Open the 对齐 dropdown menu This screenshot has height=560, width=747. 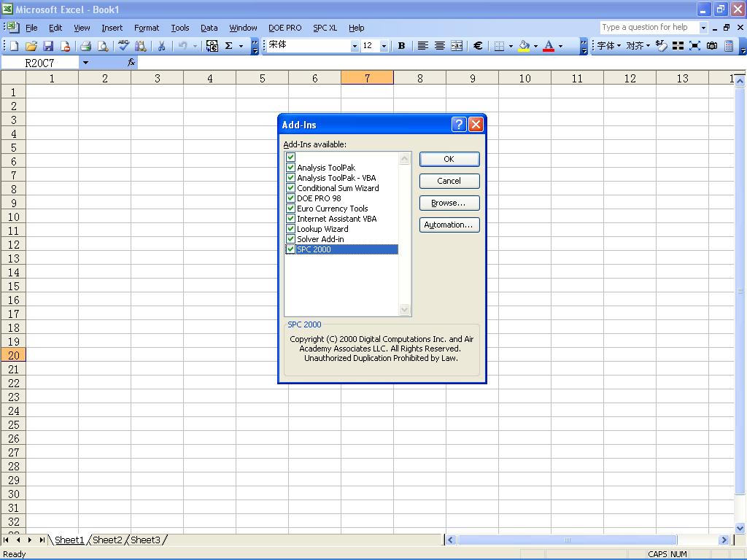pyautogui.click(x=638, y=46)
